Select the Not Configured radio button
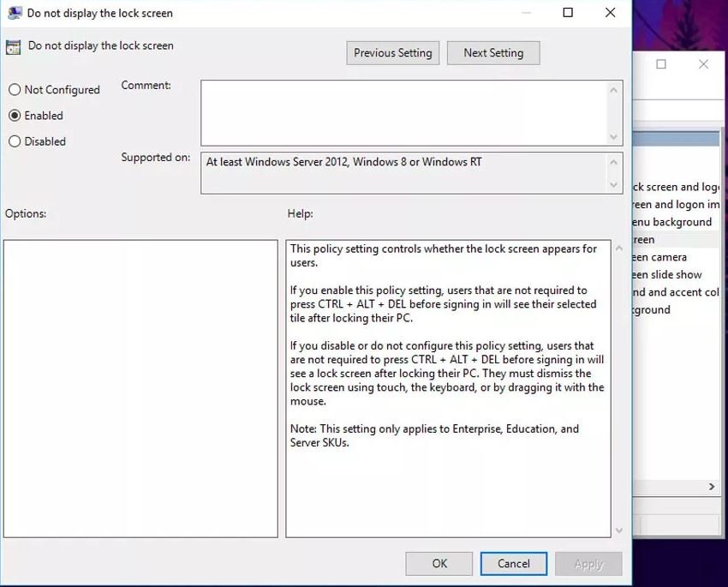This screenshot has width=728, height=587. click(15, 90)
